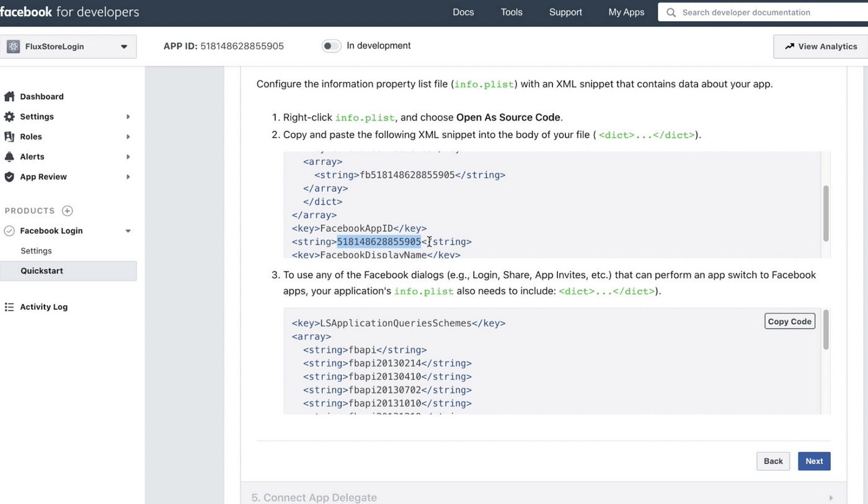Collapse the Facebook Login product section

click(128, 231)
